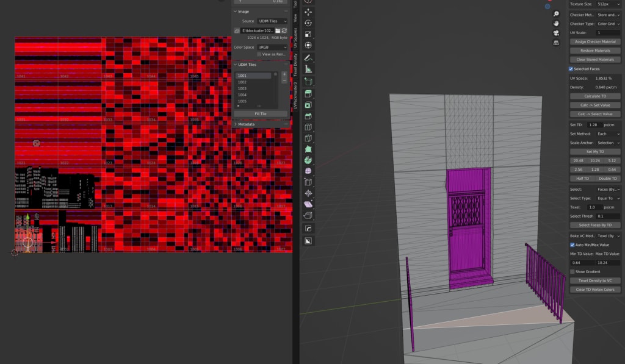Select the Transform tool in viewport toolbar
This screenshot has height=364, width=625.
coord(308,45)
